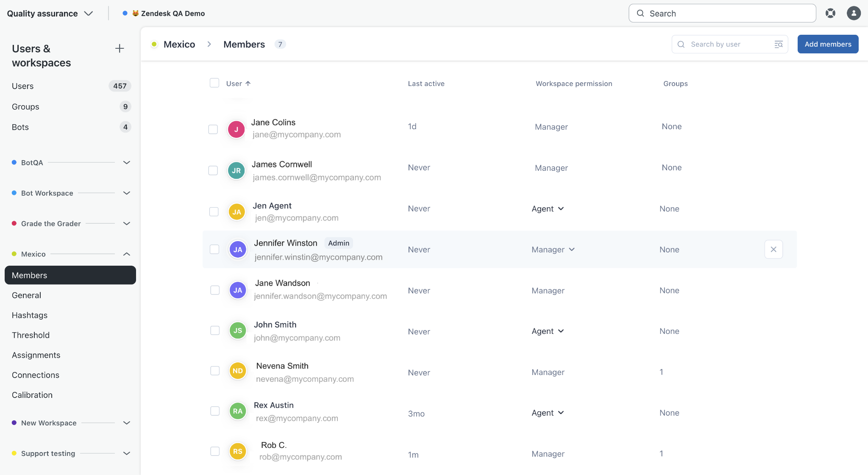Viewport: 868px width, 475px height.
Task: Click the Mexico breadcrumb link
Action: [179, 44]
